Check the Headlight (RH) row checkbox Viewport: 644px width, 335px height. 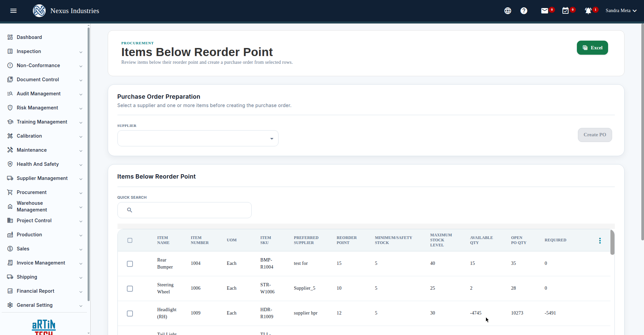[x=130, y=314]
